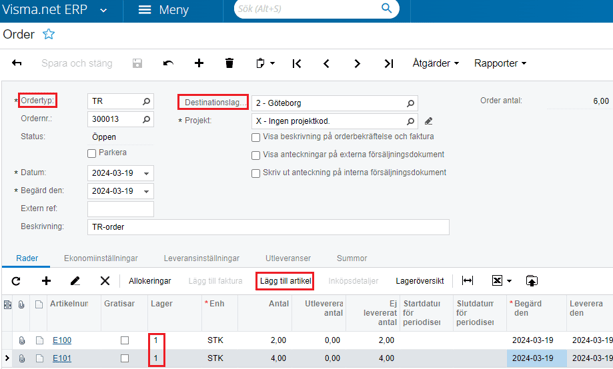Enable Skriv ut anteckning på interna försäljningsdokument
Viewport: 613px width, 369px height.
click(x=256, y=173)
